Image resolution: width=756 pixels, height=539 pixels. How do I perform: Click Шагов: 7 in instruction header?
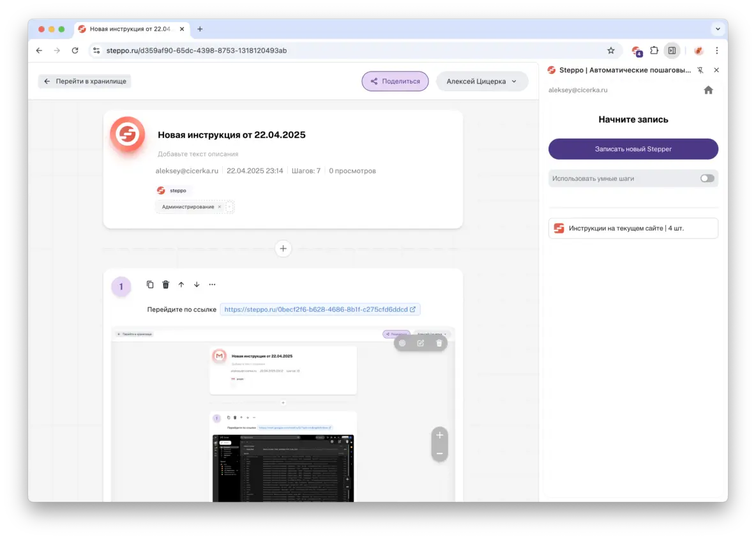coord(306,171)
